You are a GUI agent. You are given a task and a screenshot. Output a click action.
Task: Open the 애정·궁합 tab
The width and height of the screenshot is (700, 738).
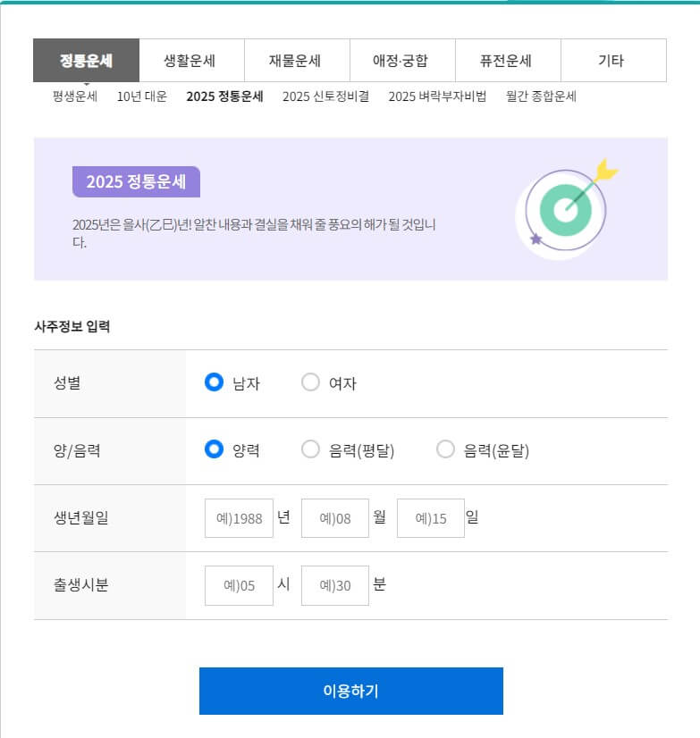pyautogui.click(x=402, y=60)
